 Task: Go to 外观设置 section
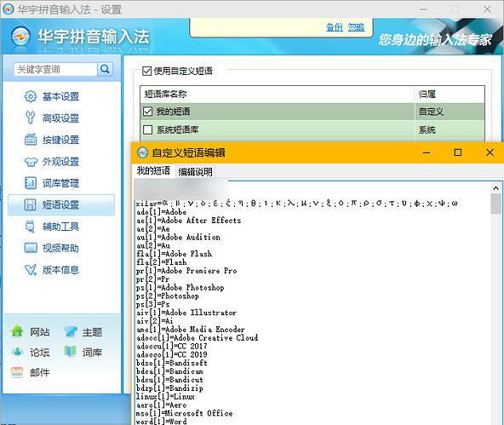pos(60,161)
